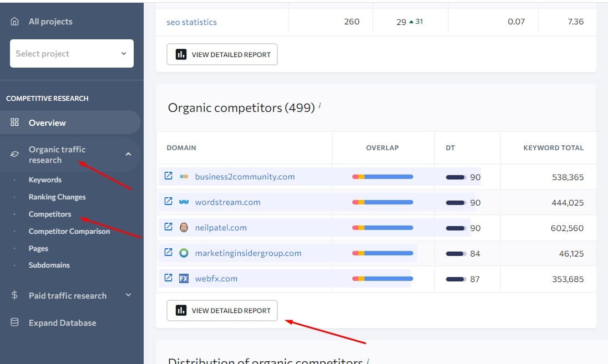608x364 pixels.
Task: Open the marketinginsidergroup.com domain link
Action: point(248,253)
